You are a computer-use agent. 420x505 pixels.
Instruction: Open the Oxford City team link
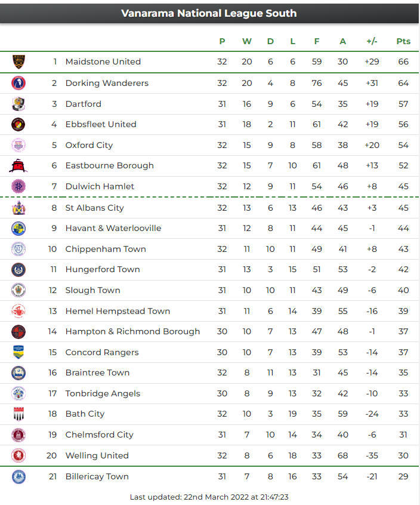(89, 145)
